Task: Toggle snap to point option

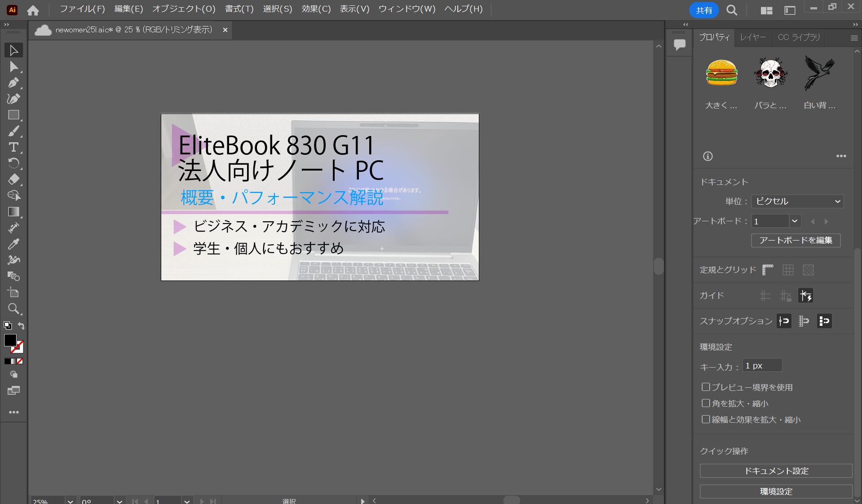Action: [x=784, y=321]
